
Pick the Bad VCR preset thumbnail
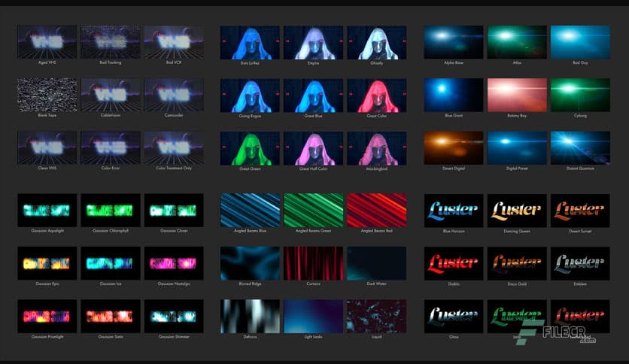click(x=174, y=42)
